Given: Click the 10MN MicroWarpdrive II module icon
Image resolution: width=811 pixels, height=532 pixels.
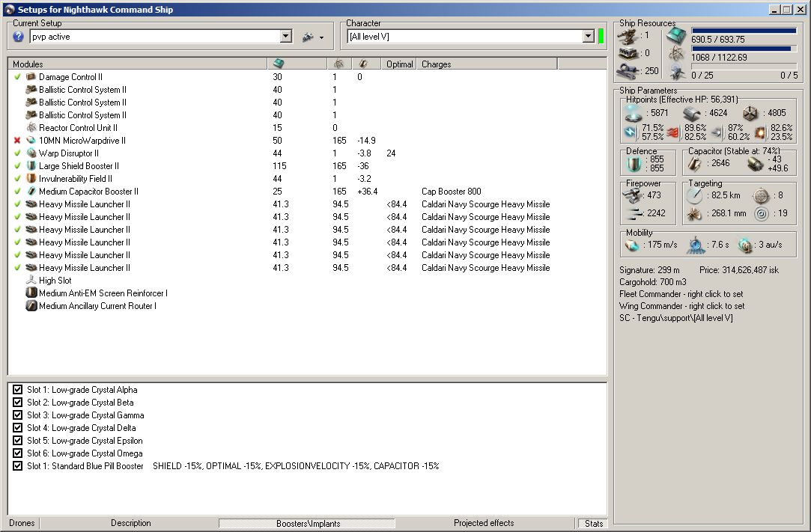Looking at the screenshot, I should coord(31,141).
